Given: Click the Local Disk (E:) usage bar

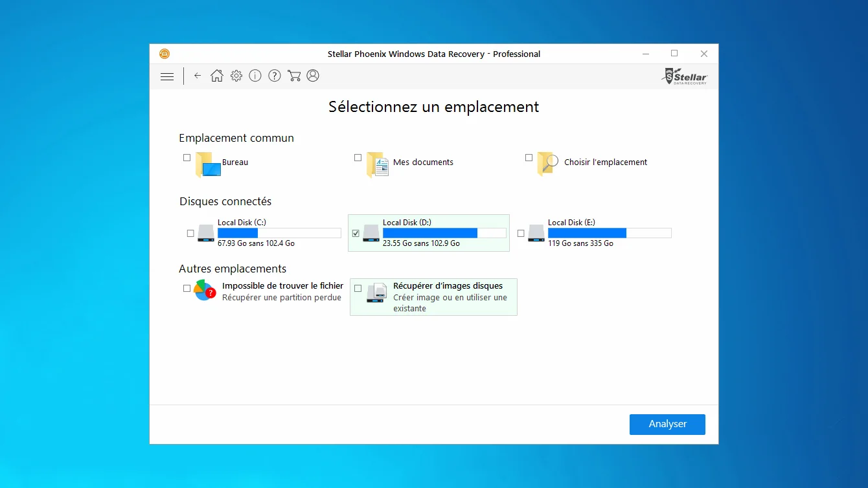Looking at the screenshot, I should tap(610, 233).
